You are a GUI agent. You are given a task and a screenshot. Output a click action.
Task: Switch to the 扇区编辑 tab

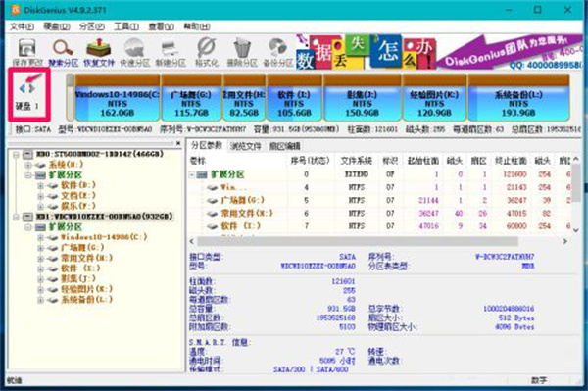(284, 146)
